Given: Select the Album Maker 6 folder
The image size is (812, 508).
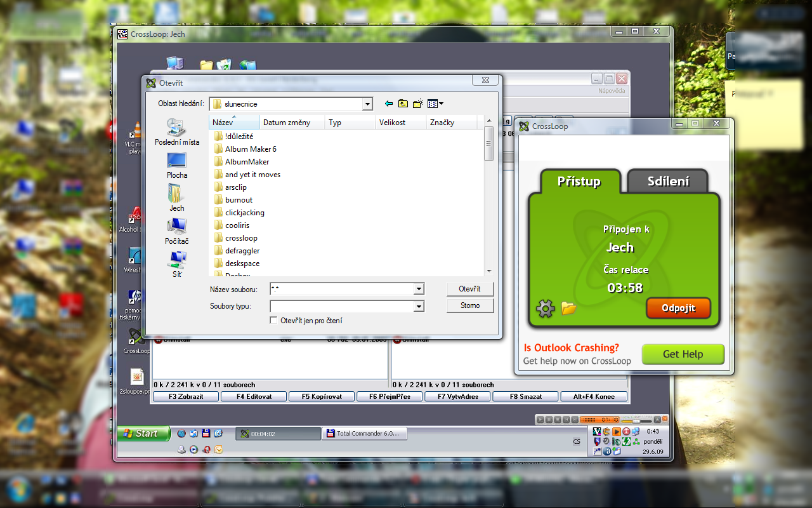Looking at the screenshot, I should pos(245,149).
